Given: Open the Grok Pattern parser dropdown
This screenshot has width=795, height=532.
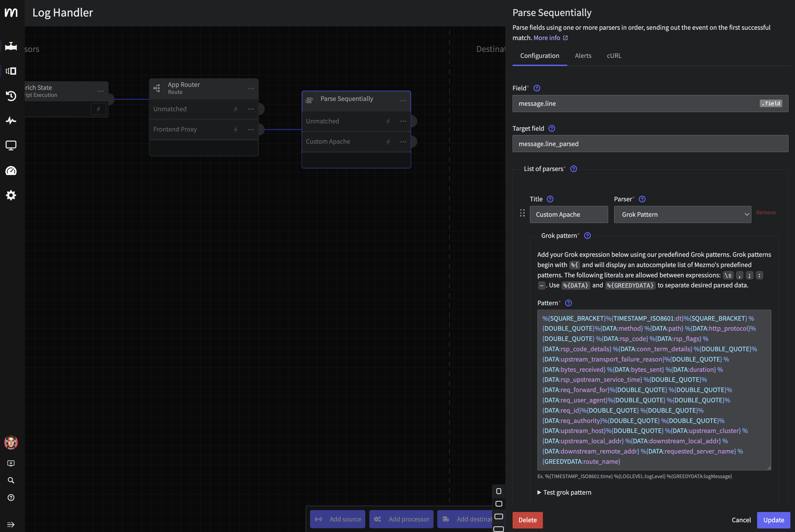Looking at the screenshot, I should 682,214.
